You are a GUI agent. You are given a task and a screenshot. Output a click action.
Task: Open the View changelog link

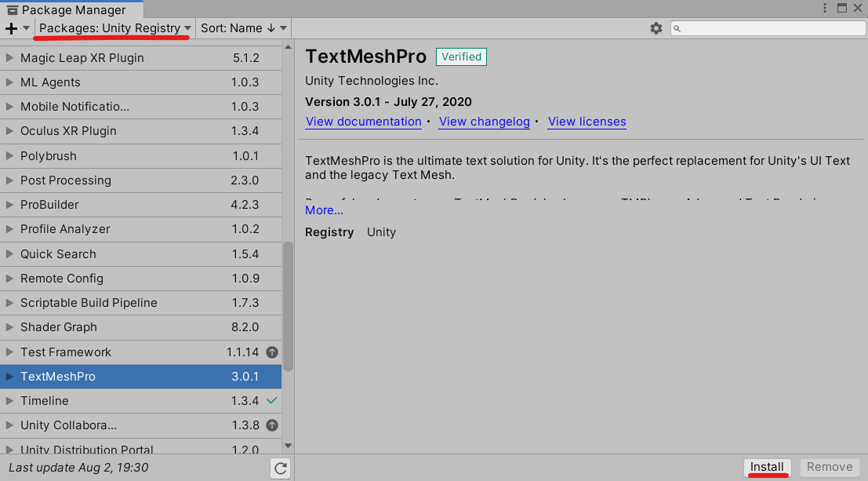point(484,122)
